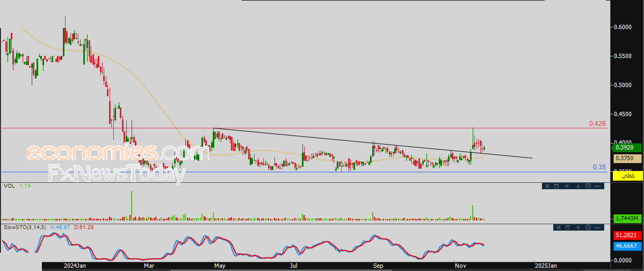Screen dimensions: 644x271
Task: Move the SlowSTO panel up
Action: coord(578,227)
